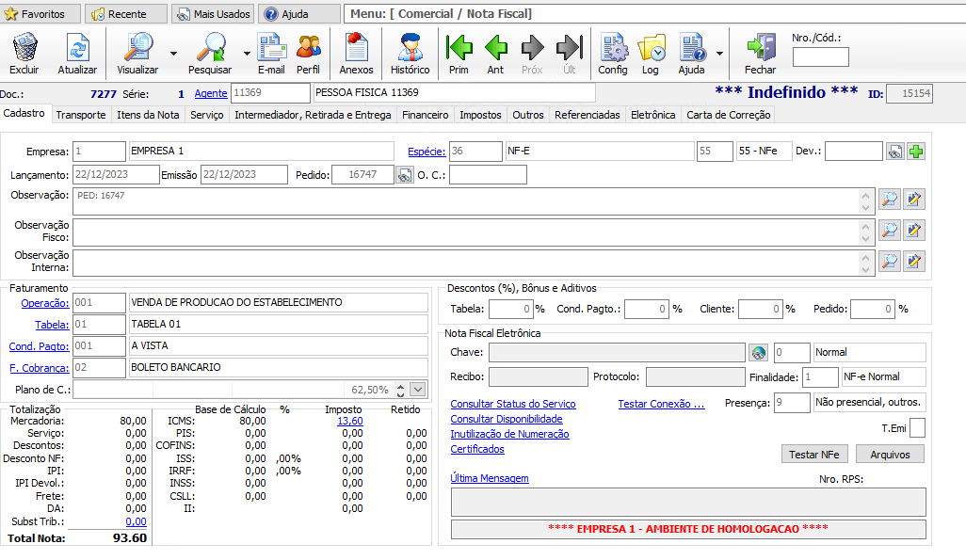Click magnifier icon for Observação Fisco
The image size is (966, 560).
pos(890,231)
